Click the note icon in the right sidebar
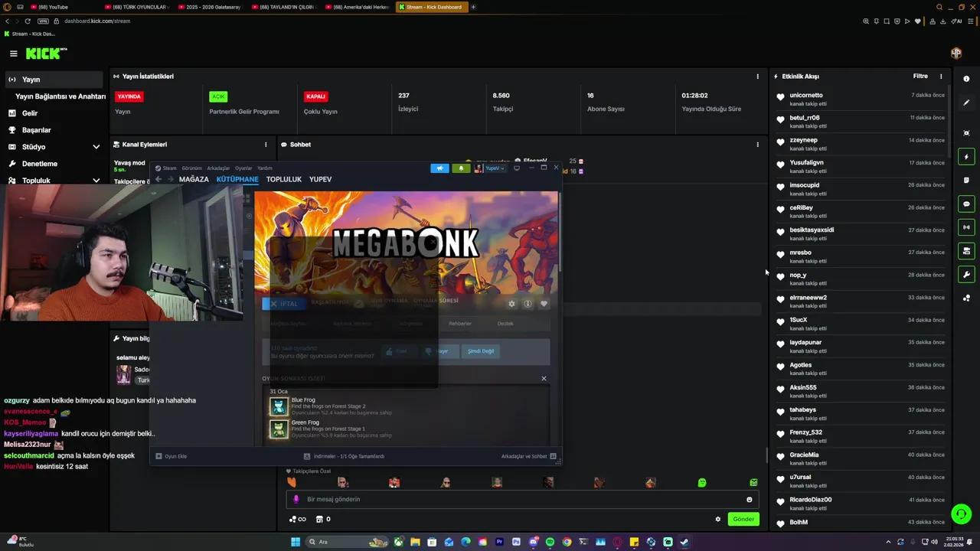The image size is (980, 551). click(x=966, y=181)
